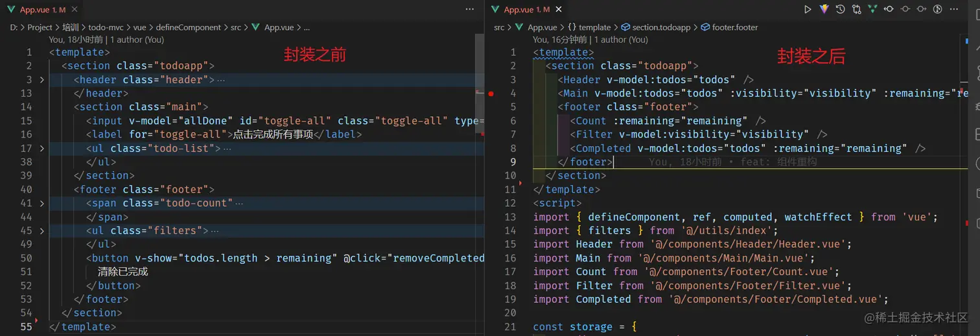The height and width of the screenshot is (336, 980).
Task: Open 培训 breadcrumb segment
Action: (70, 27)
